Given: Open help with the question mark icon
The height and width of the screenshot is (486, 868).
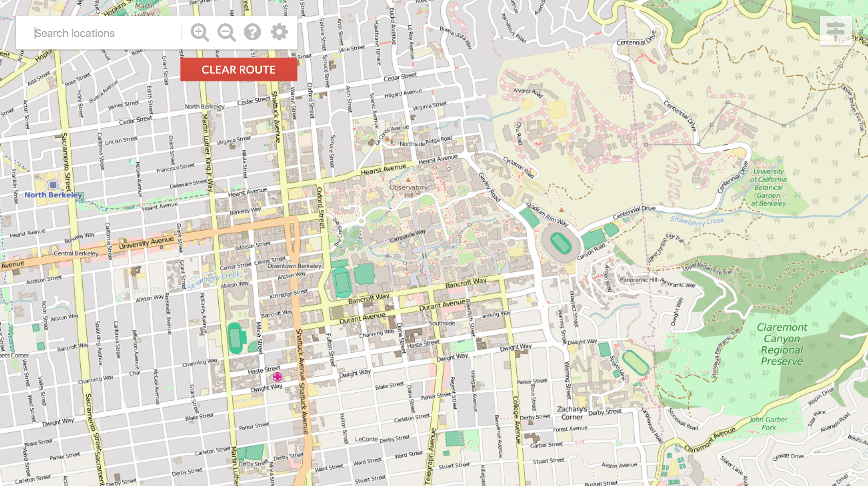Looking at the screenshot, I should coord(253,33).
